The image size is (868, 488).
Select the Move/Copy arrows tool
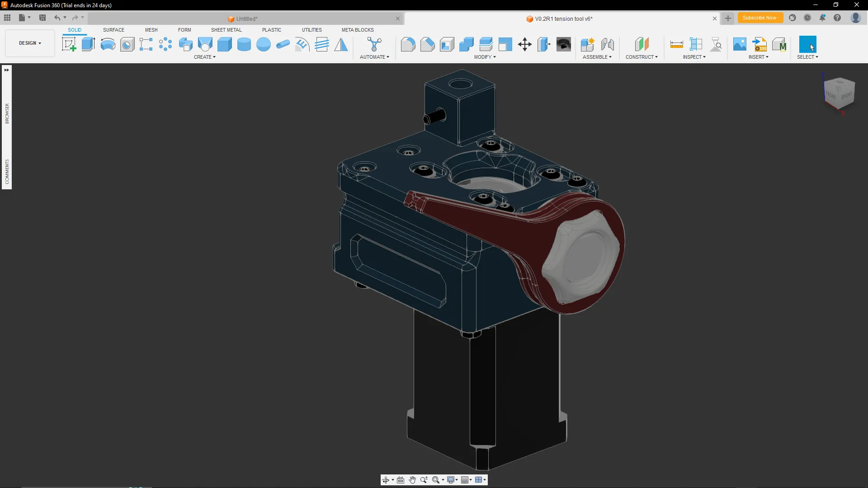524,44
